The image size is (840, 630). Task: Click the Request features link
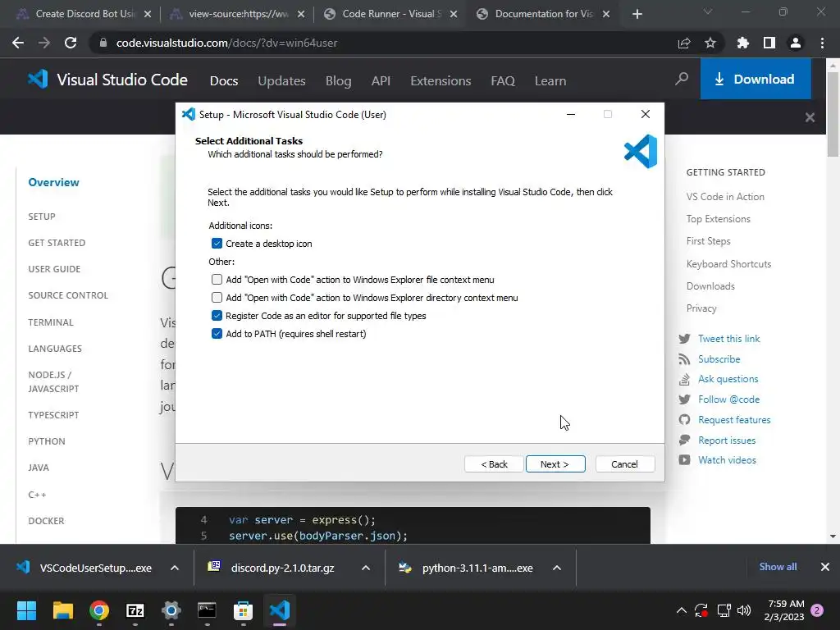coord(734,420)
